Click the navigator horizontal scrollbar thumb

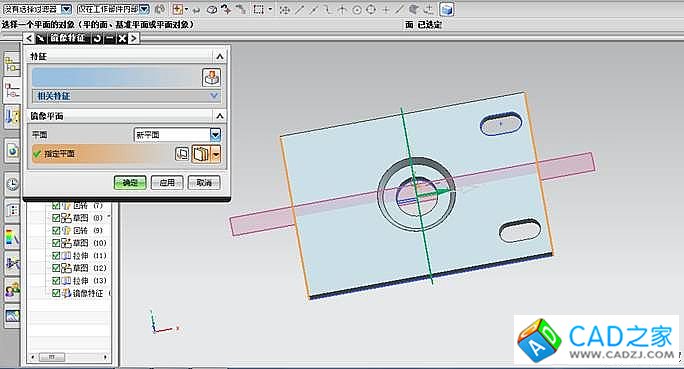point(51,357)
